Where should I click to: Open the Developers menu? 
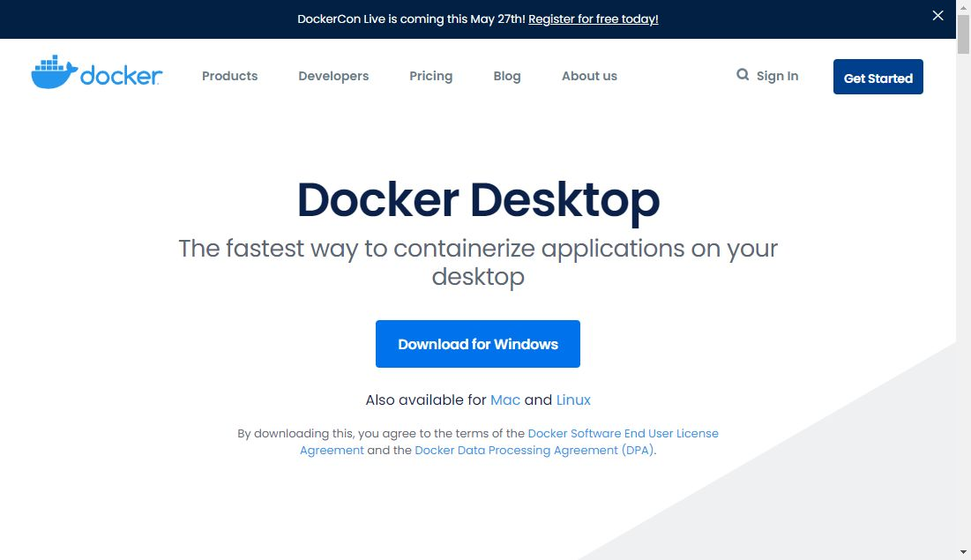coord(333,76)
